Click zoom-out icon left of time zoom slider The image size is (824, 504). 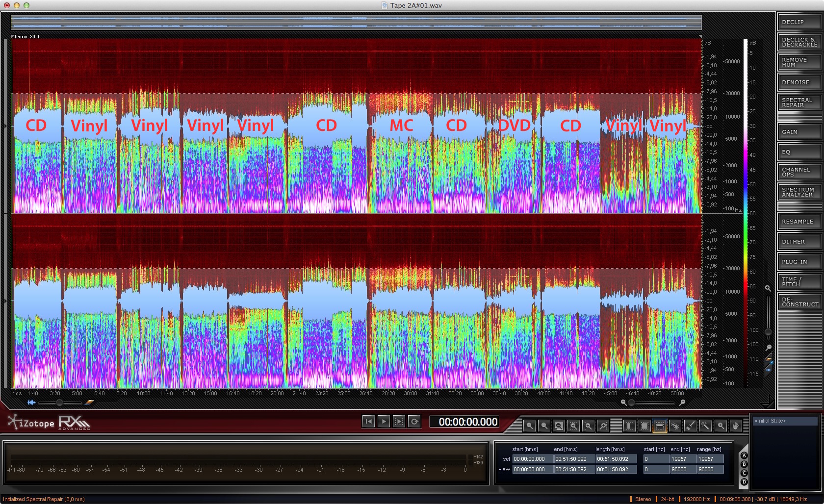623,403
